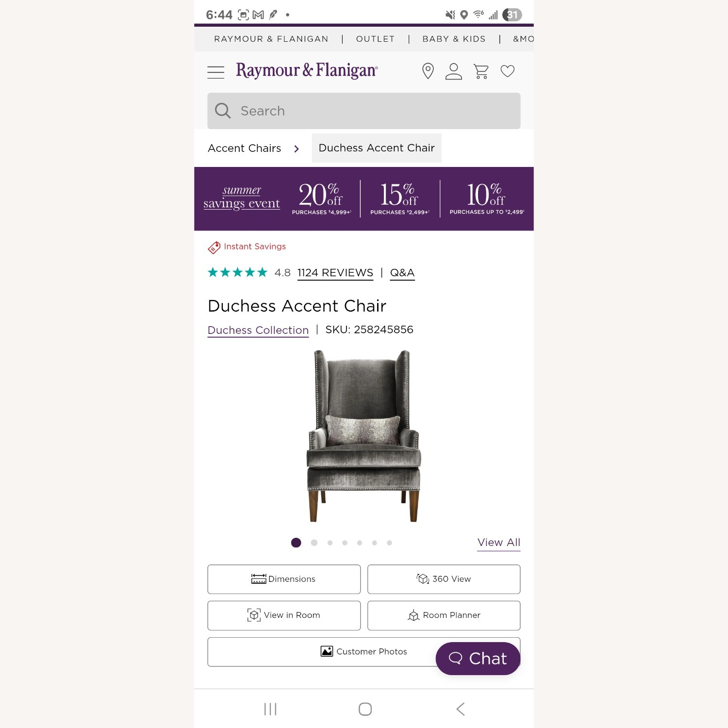Launch 360 View with the cube icon
The width and height of the screenshot is (728, 728).
pyautogui.click(x=422, y=579)
